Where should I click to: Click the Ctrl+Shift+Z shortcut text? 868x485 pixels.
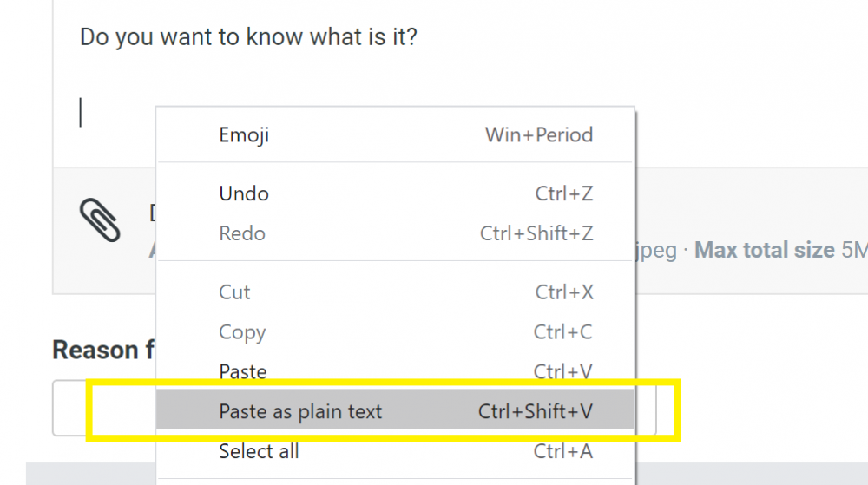pyautogui.click(x=536, y=233)
